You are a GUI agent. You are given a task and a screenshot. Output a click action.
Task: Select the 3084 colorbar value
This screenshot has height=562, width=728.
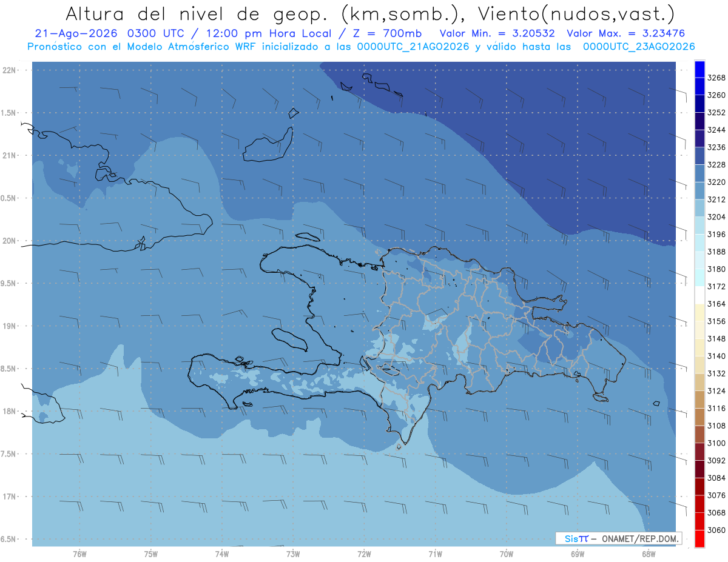[x=716, y=478]
